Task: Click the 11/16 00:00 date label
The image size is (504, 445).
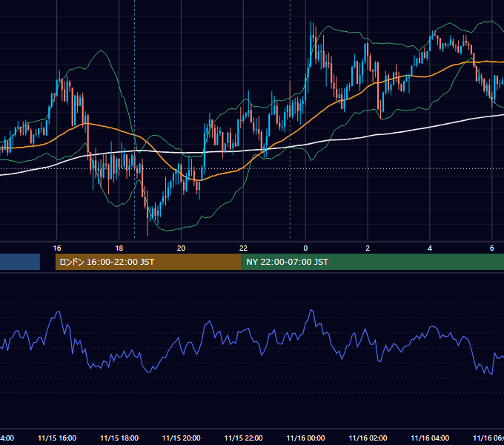Action: (x=305, y=438)
